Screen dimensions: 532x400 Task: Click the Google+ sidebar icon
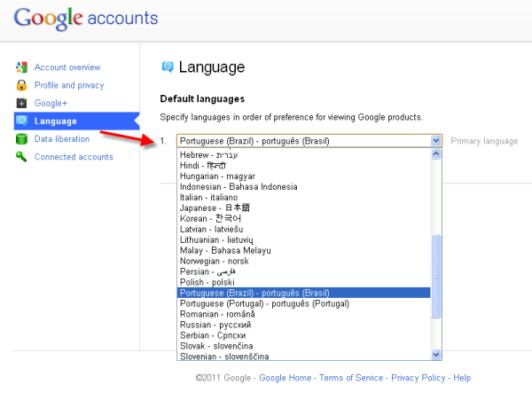click(21, 103)
